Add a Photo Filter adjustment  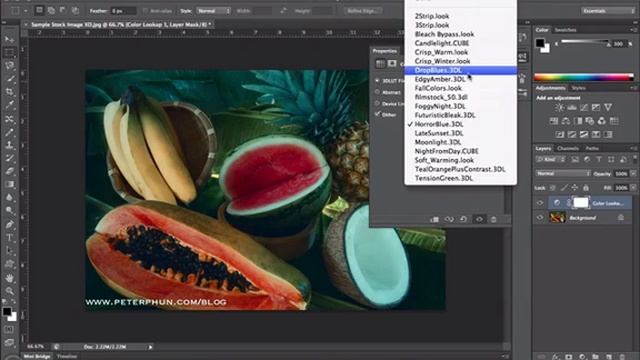pyautogui.click(x=590, y=121)
